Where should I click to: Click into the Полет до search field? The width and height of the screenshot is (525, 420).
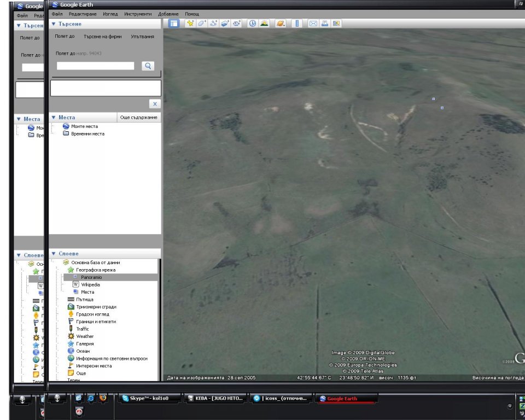[x=95, y=66]
